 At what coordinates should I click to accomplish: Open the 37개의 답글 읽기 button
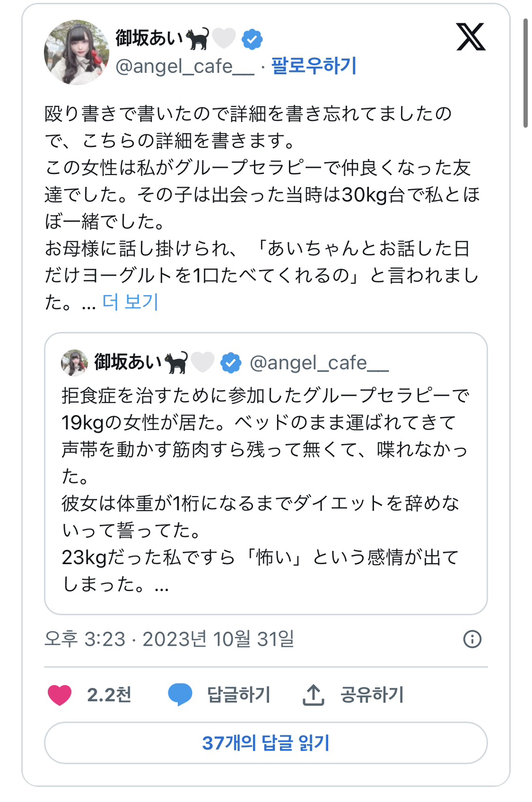[265, 743]
